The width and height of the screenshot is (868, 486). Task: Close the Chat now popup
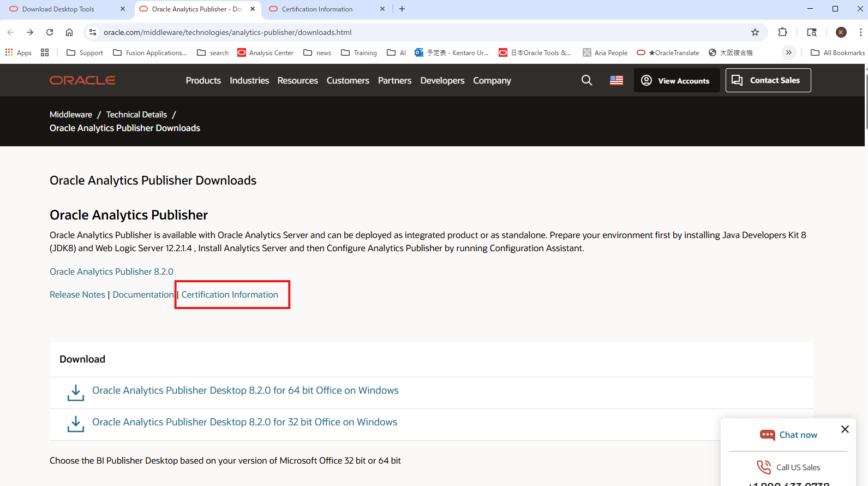click(x=845, y=429)
